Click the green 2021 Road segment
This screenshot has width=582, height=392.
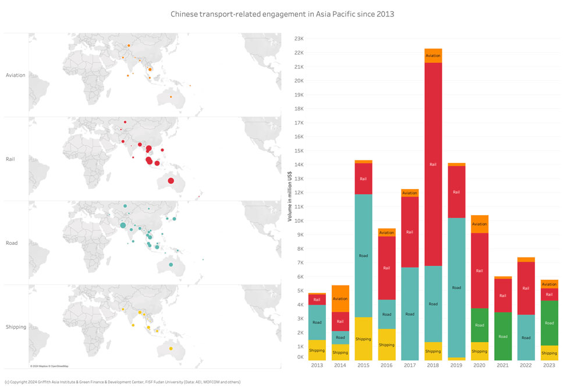pyautogui.click(x=503, y=336)
